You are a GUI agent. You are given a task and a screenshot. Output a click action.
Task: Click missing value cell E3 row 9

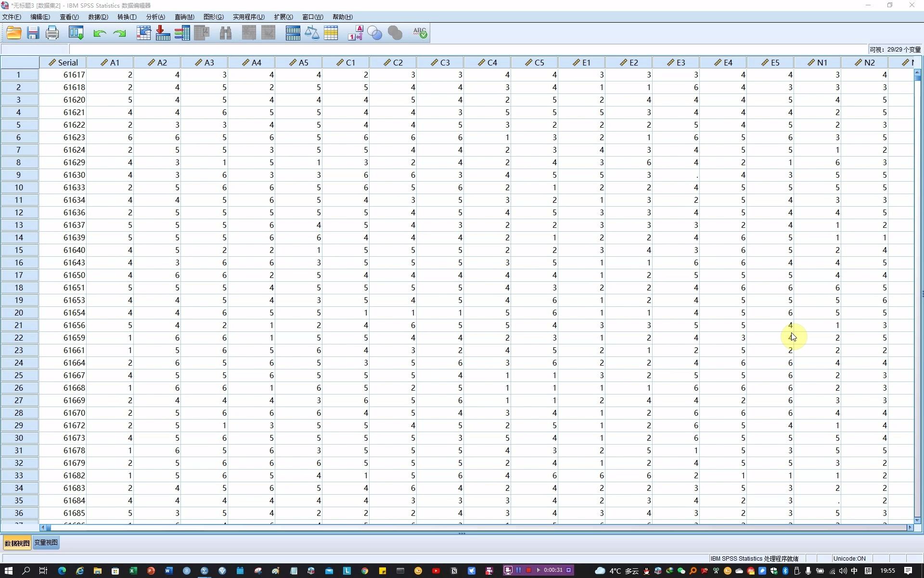click(x=676, y=175)
